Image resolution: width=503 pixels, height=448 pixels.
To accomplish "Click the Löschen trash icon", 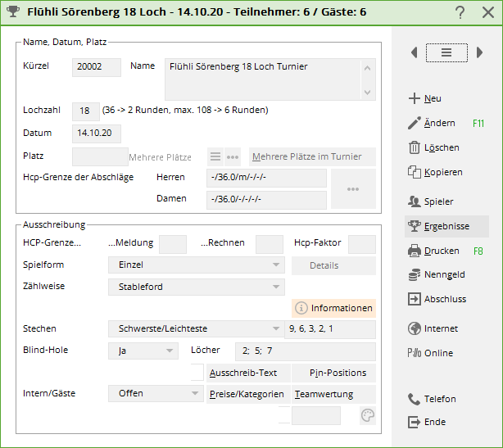I will click(x=414, y=147).
